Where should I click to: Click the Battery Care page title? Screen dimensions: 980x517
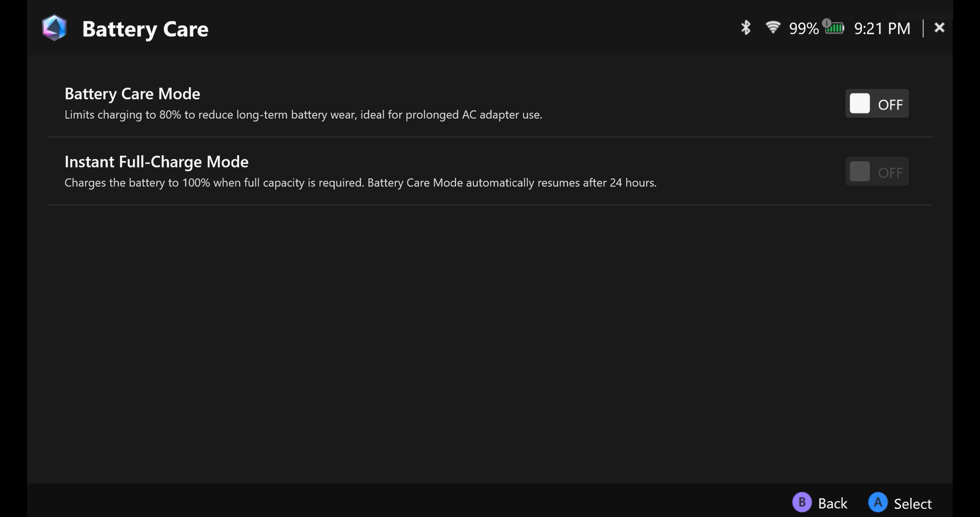click(145, 29)
